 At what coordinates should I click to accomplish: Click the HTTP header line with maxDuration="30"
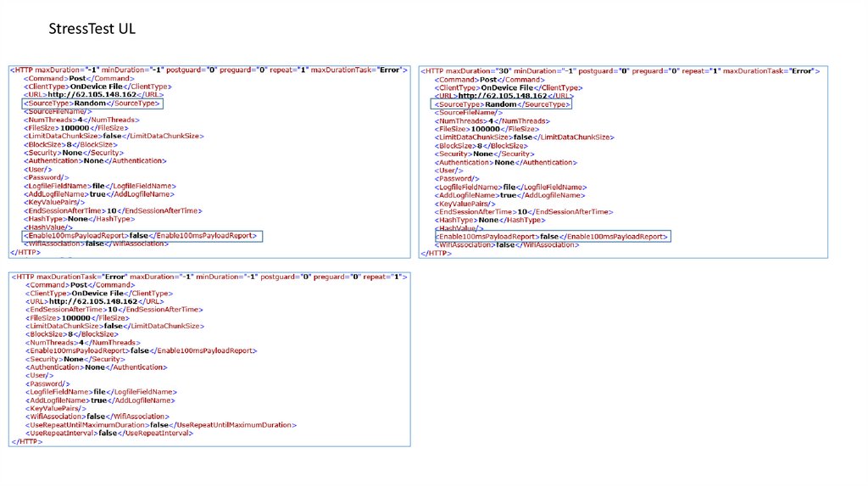(x=620, y=71)
